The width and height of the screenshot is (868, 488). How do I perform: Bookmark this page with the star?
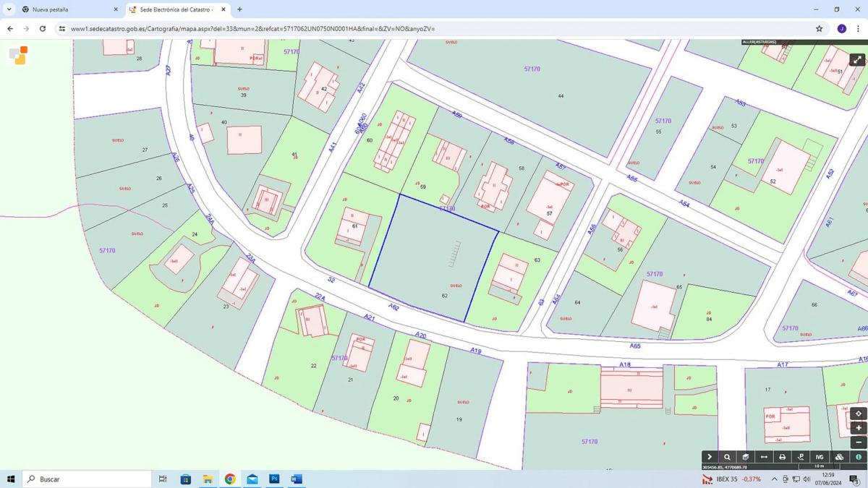pos(819,29)
